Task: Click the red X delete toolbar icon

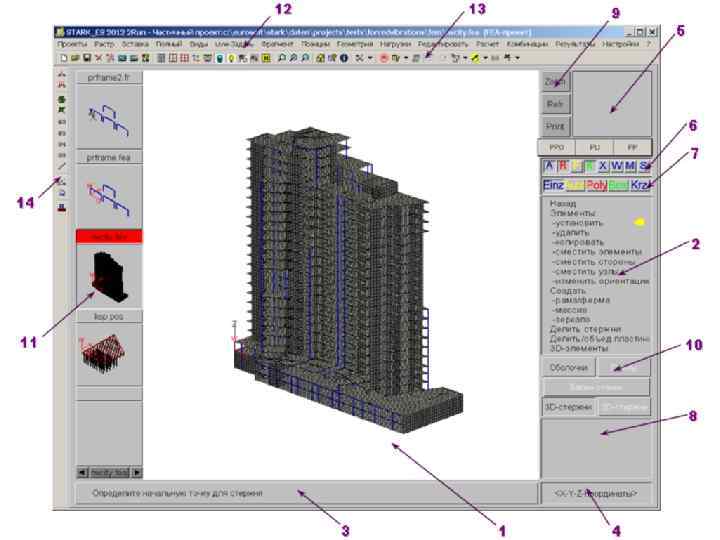Action: 98,58
